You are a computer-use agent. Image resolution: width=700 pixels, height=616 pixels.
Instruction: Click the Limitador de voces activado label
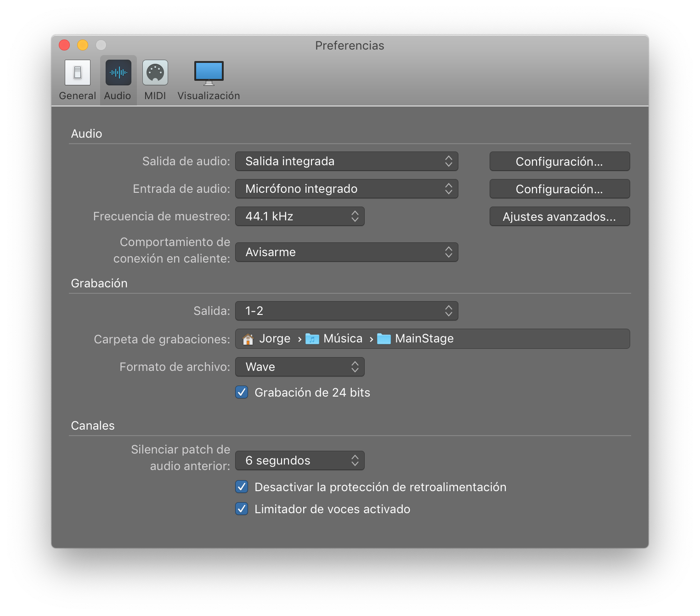coord(333,509)
